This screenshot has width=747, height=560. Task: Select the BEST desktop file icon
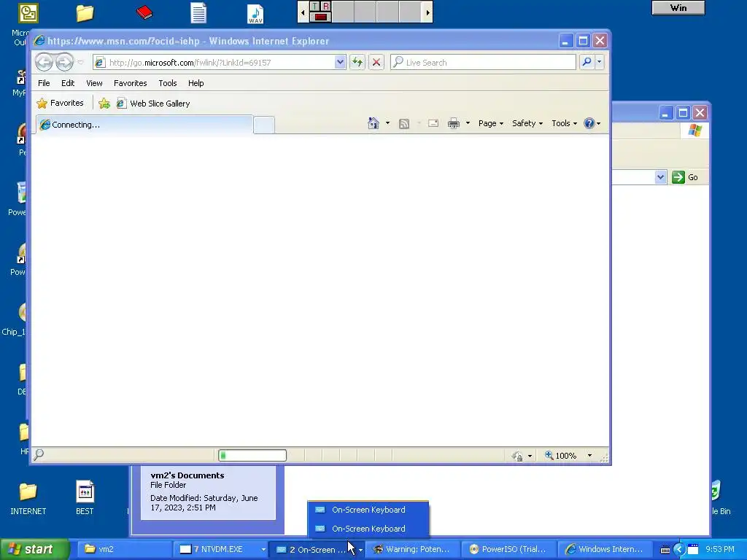pos(85,498)
